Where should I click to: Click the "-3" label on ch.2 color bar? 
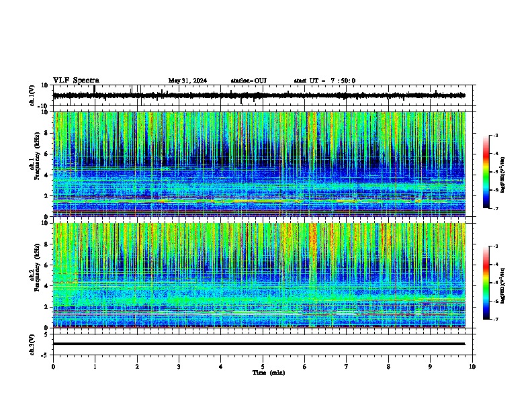[x=495, y=246]
